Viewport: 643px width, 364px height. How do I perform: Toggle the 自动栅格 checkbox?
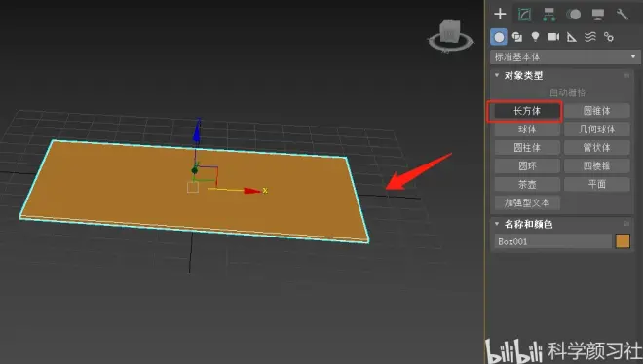point(567,92)
